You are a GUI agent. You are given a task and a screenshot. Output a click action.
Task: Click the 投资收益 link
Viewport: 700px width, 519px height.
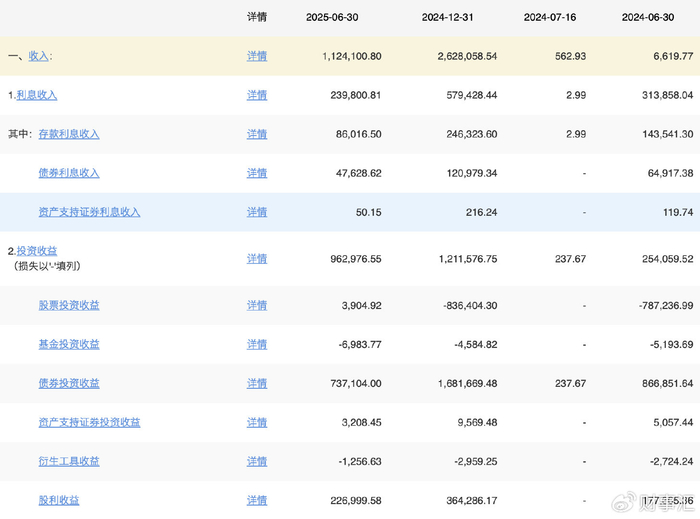click(36, 251)
